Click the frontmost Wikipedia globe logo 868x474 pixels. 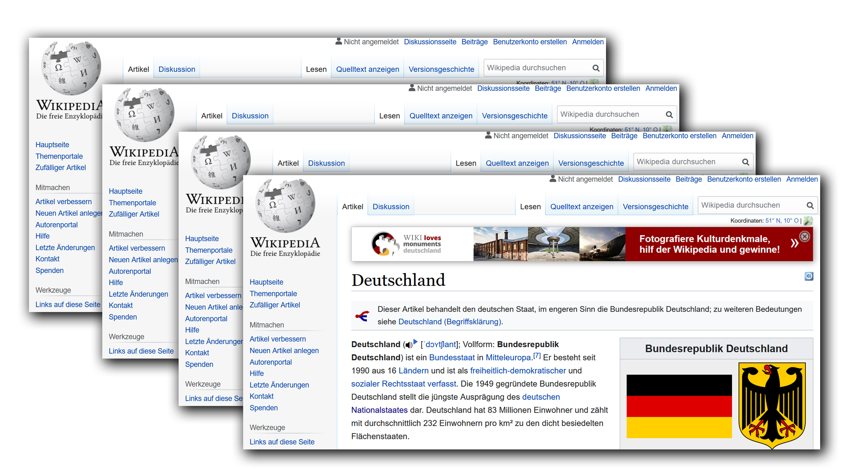tap(285, 205)
